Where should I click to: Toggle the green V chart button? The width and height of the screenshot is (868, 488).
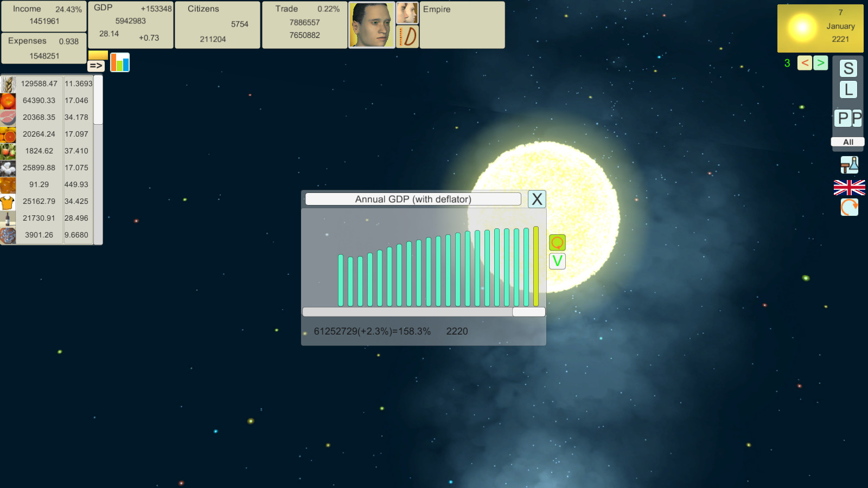(x=557, y=261)
